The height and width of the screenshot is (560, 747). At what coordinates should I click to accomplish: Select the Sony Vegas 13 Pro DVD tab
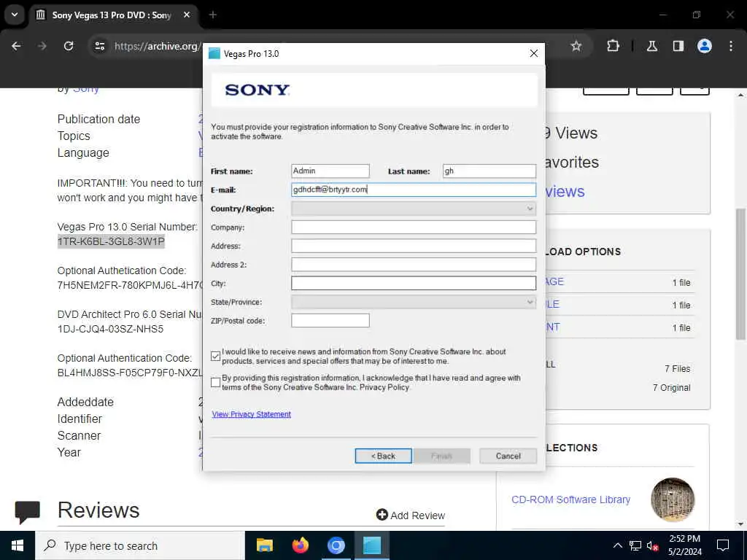click(x=112, y=15)
